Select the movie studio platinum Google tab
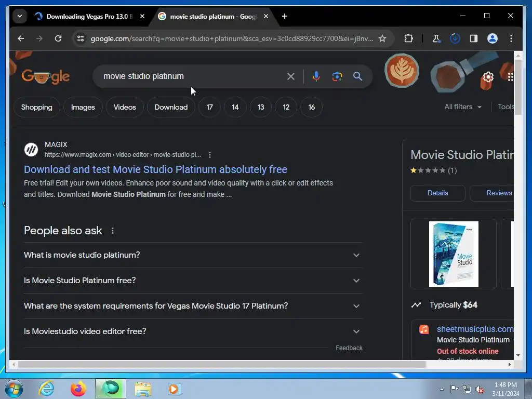The width and height of the screenshot is (532, 399). (x=212, y=16)
